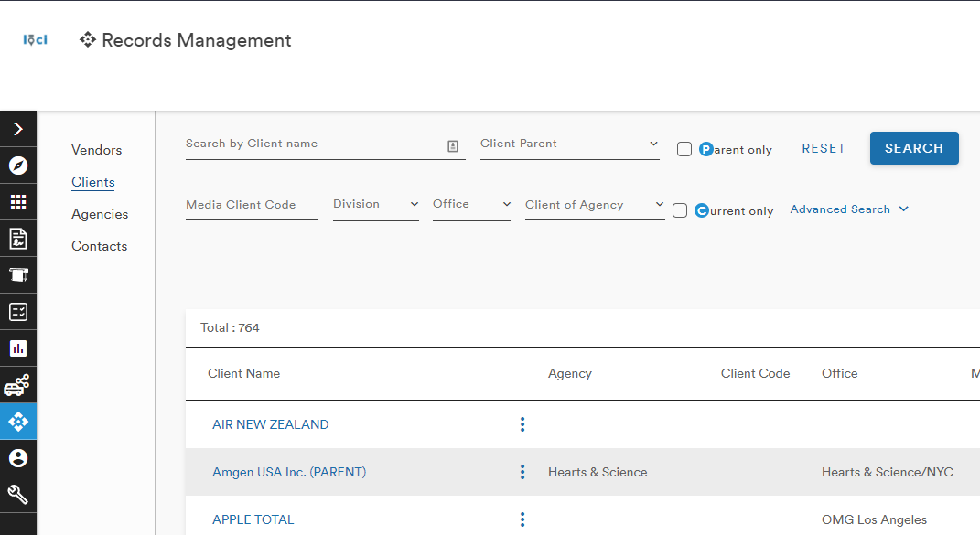Image resolution: width=980 pixels, height=535 pixels.
Task: Select the Records Management sidebar icon
Action: pos(18,422)
